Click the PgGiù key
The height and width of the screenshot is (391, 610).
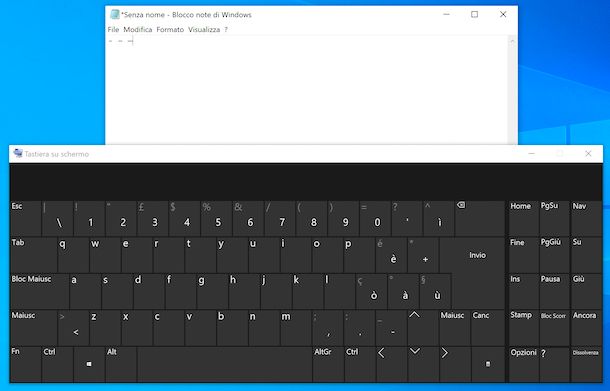[x=554, y=255]
